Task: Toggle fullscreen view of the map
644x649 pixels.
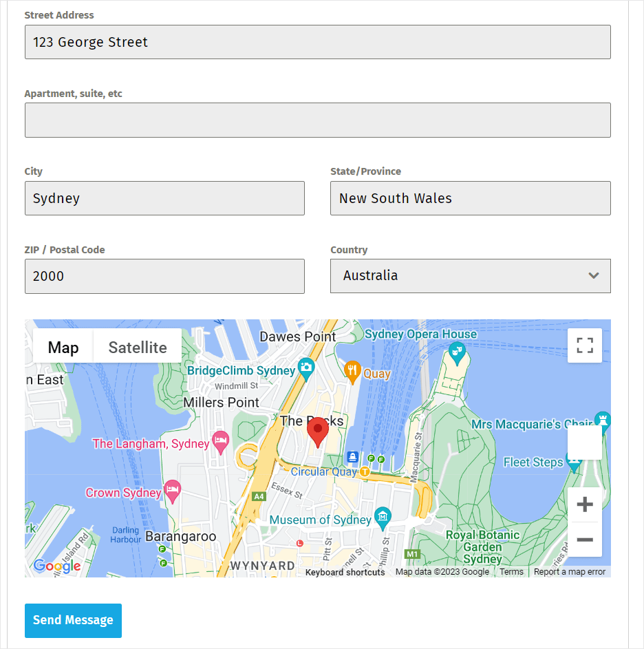Action: click(584, 345)
